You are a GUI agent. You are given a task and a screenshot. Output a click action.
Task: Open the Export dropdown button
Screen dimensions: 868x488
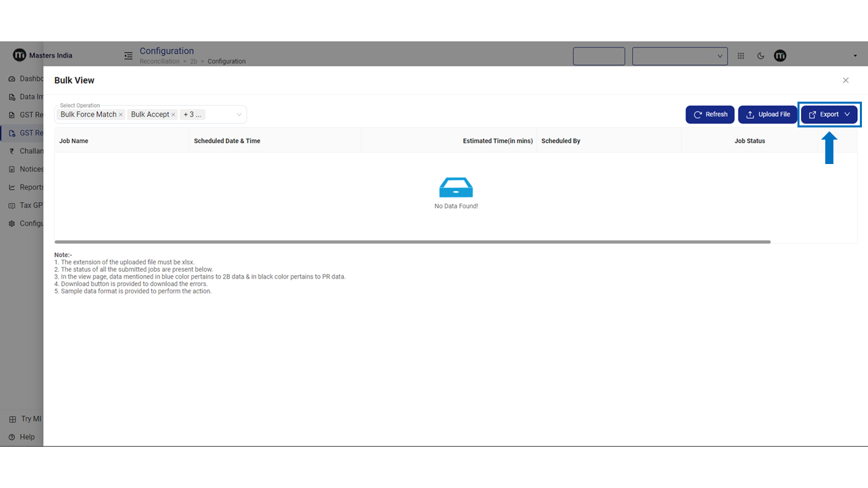(829, 115)
